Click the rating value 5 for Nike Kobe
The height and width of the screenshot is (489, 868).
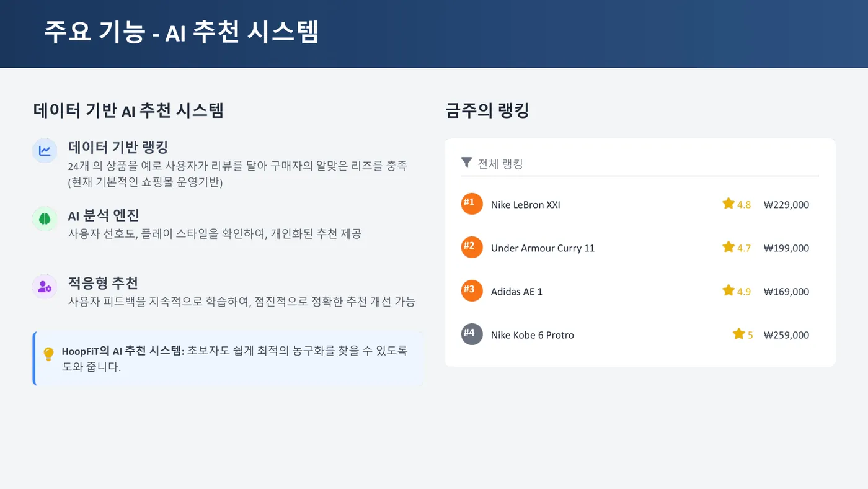750,335
